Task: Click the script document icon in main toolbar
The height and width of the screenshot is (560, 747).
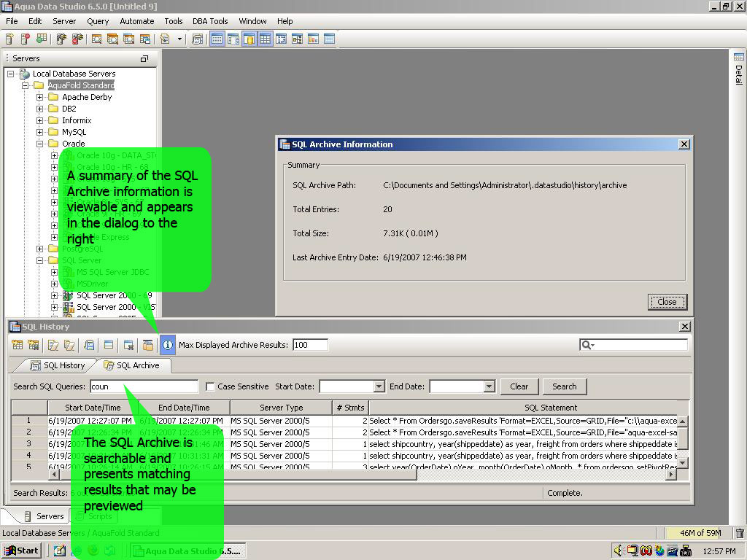Action: pyautogui.click(x=165, y=39)
